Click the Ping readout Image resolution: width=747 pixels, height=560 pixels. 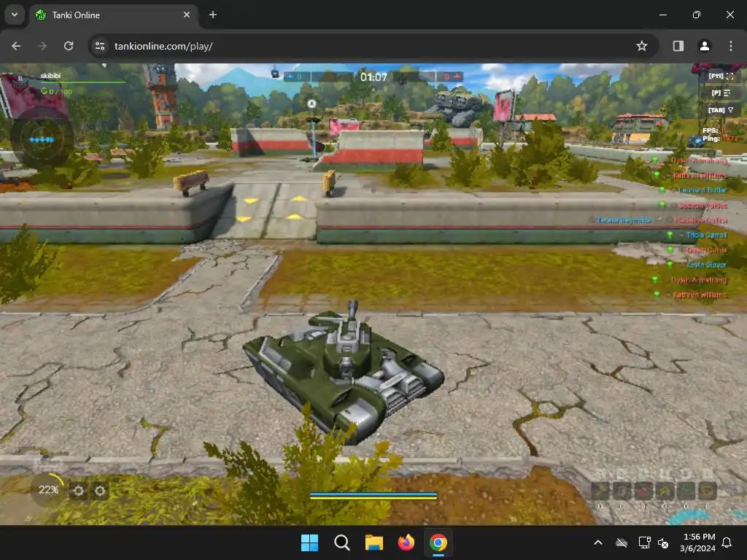point(720,139)
